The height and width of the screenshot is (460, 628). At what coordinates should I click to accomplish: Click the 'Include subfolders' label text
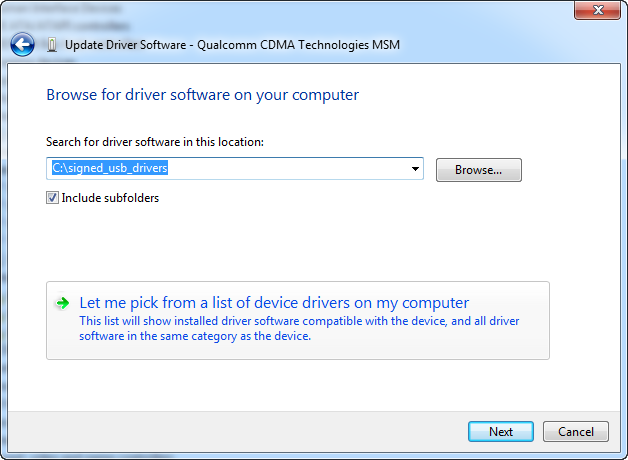pyautogui.click(x=110, y=198)
